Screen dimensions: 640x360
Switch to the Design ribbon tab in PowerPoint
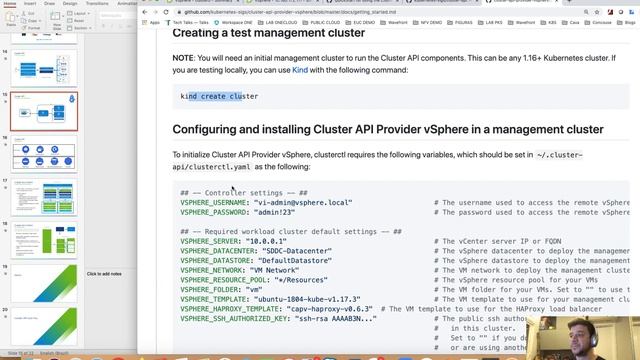(70, 4)
